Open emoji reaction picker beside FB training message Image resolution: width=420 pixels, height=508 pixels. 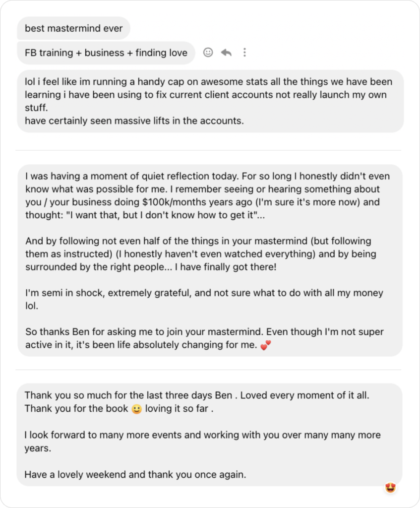click(208, 52)
